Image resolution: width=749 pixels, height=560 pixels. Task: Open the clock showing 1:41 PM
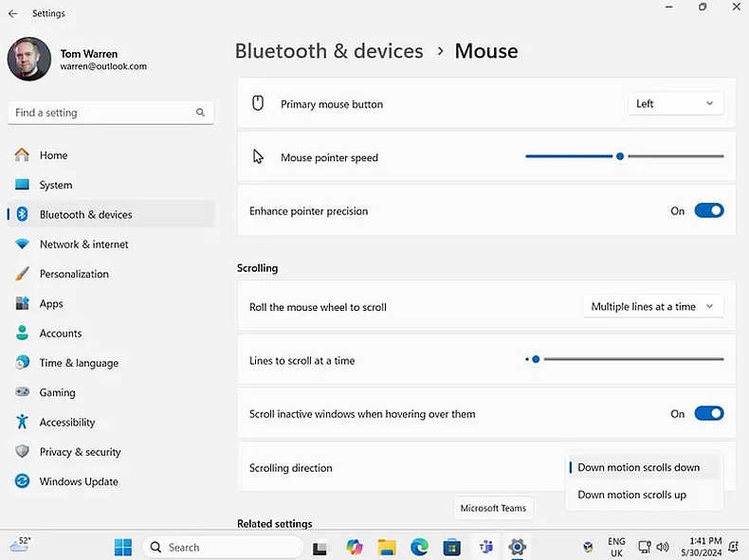point(702,547)
